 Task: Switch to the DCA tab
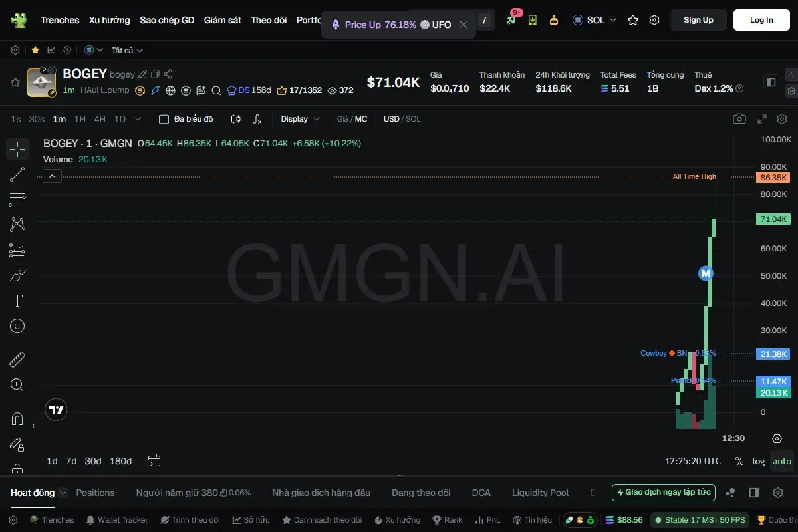[481, 493]
